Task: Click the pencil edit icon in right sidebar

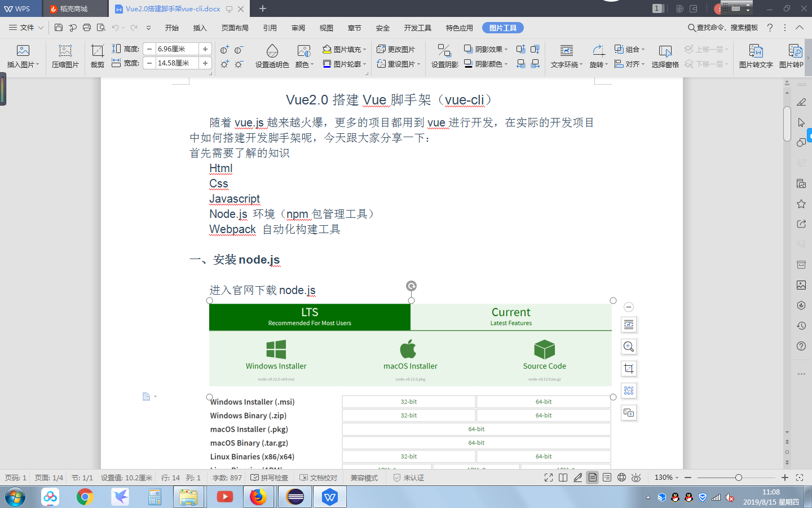Action: pyautogui.click(x=801, y=102)
